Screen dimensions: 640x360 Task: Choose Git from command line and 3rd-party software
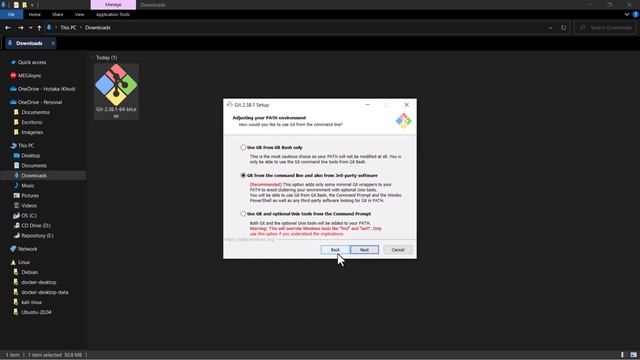point(243,176)
